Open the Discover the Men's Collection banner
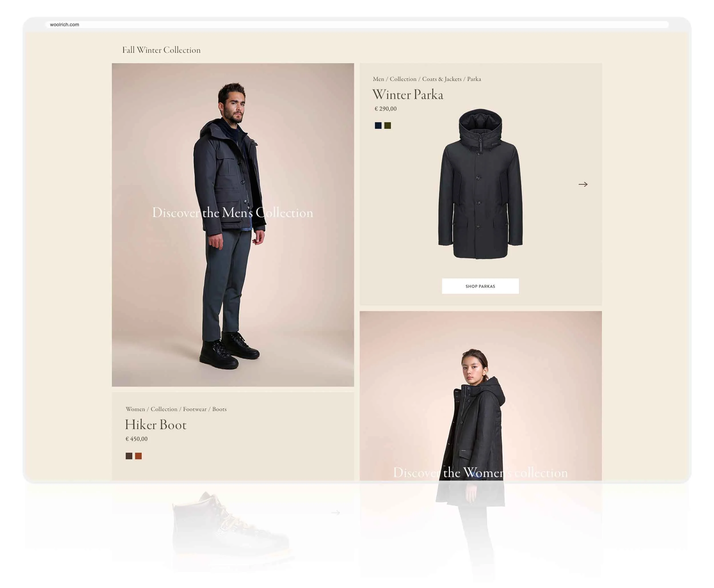714x588 pixels. [232, 213]
